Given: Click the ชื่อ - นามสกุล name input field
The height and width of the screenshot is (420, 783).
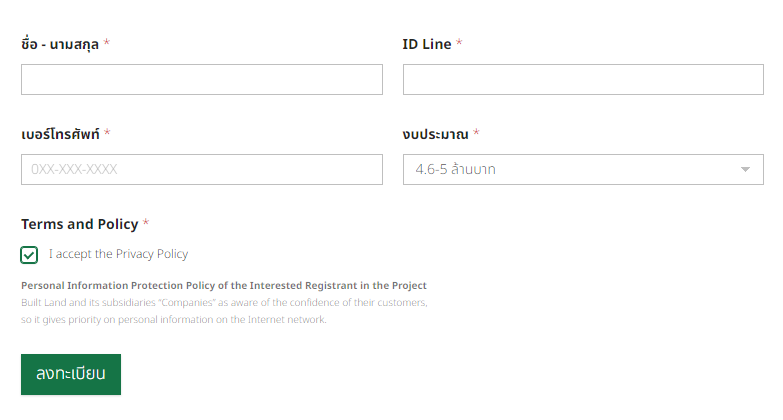Looking at the screenshot, I should point(202,79).
